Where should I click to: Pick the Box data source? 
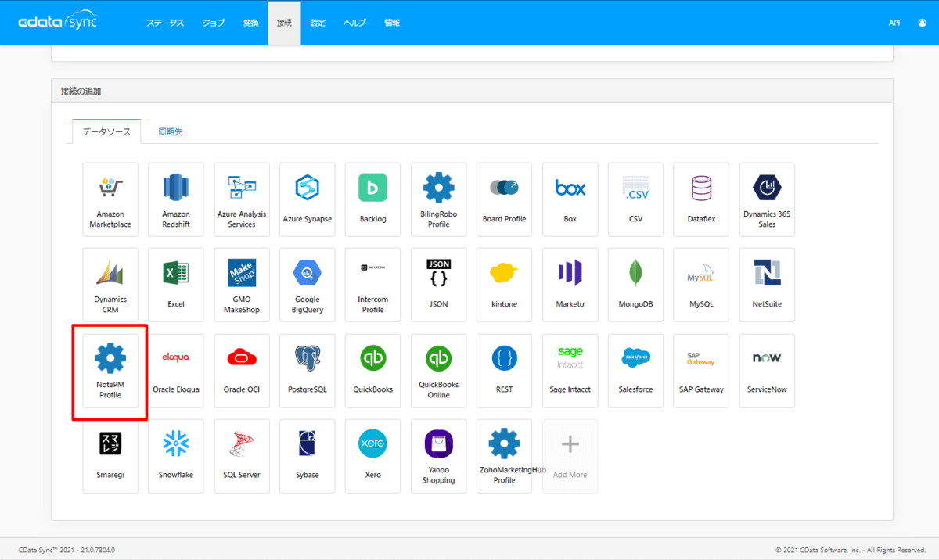(570, 199)
